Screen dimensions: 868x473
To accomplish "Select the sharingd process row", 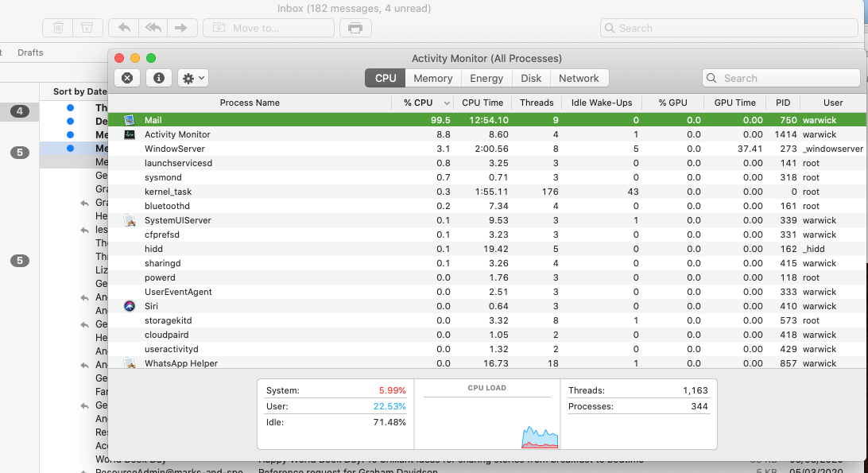I will 487,264.
